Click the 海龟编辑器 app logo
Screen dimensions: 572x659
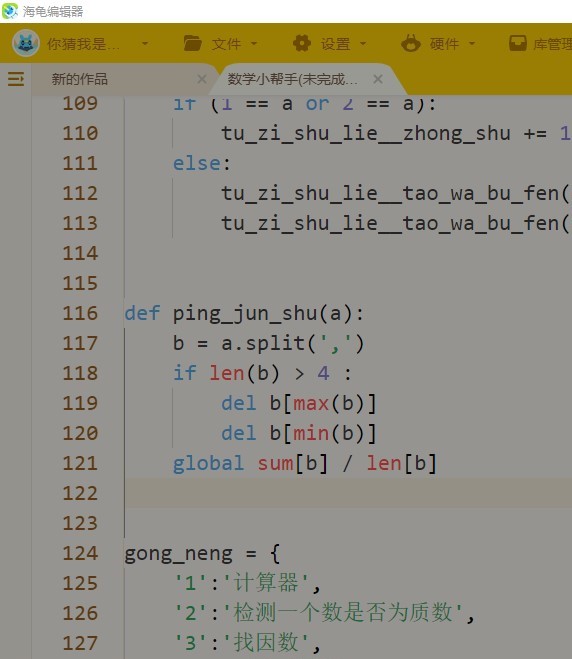(x=10, y=11)
